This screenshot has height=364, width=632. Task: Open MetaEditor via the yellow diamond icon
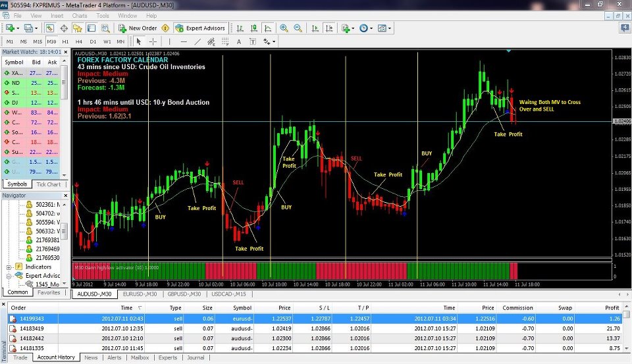[x=165, y=28]
